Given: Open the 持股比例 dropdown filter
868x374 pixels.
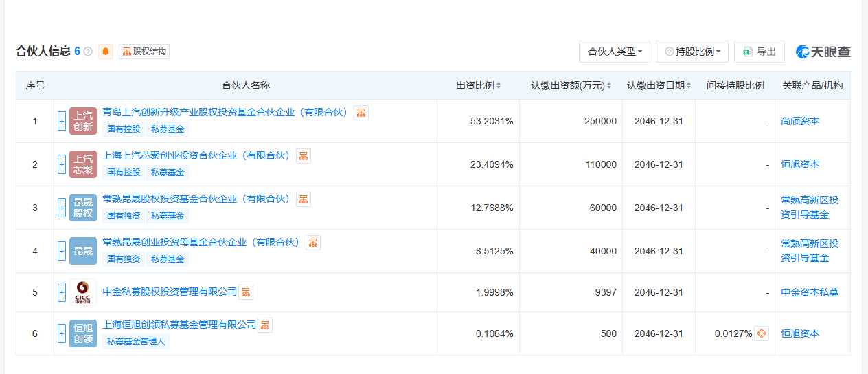Looking at the screenshot, I should tap(692, 52).
